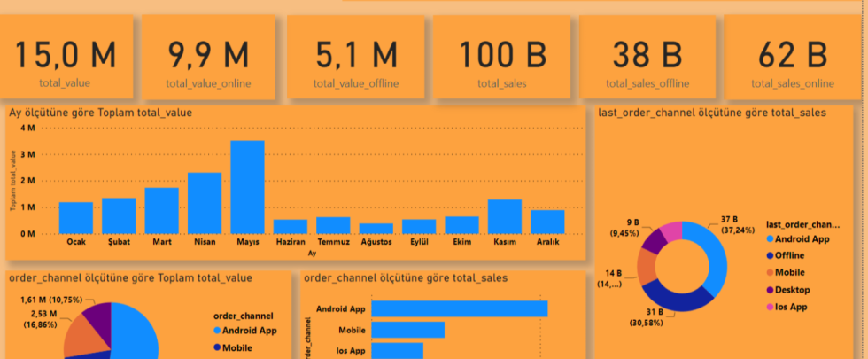Screen dimensions: 868x359
Task: Select the Kasım bar in monthly chart
Action: pos(505,216)
